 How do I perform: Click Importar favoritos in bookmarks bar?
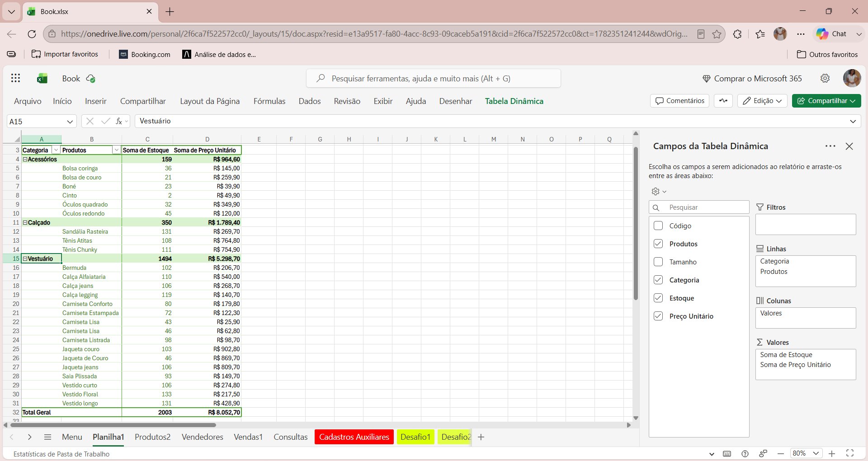click(x=65, y=54)
